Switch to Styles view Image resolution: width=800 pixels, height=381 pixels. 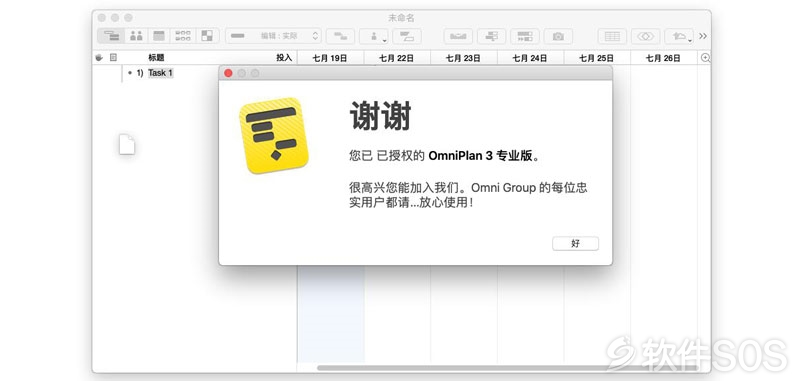tap(207, 36)
